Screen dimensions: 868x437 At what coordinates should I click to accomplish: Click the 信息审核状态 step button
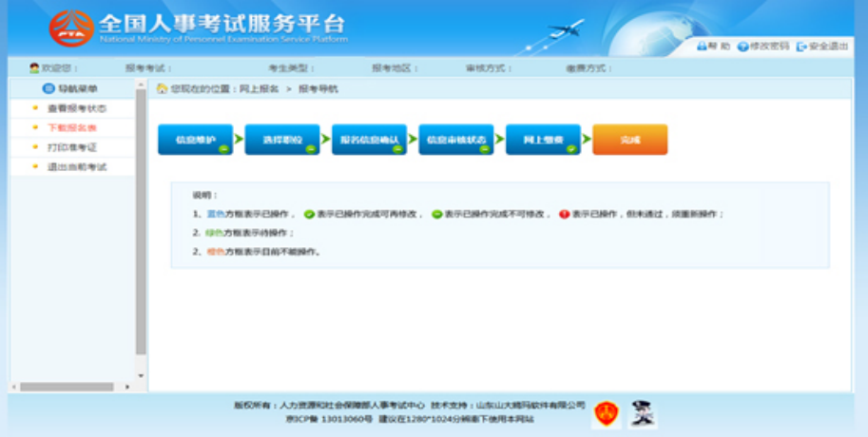point(455,140)
